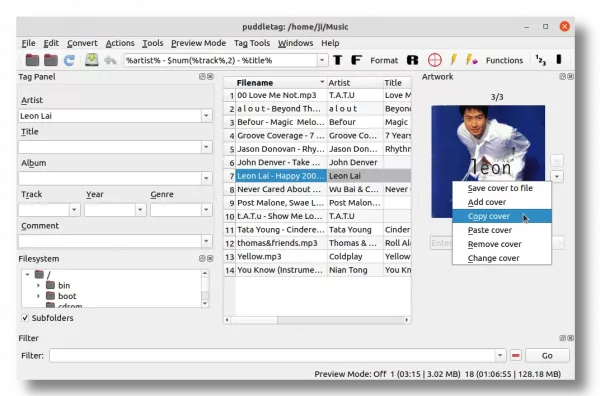Select the Yellow.mp3 file row
Viewport: 600px width, 396px height.
tap(317, 256)
